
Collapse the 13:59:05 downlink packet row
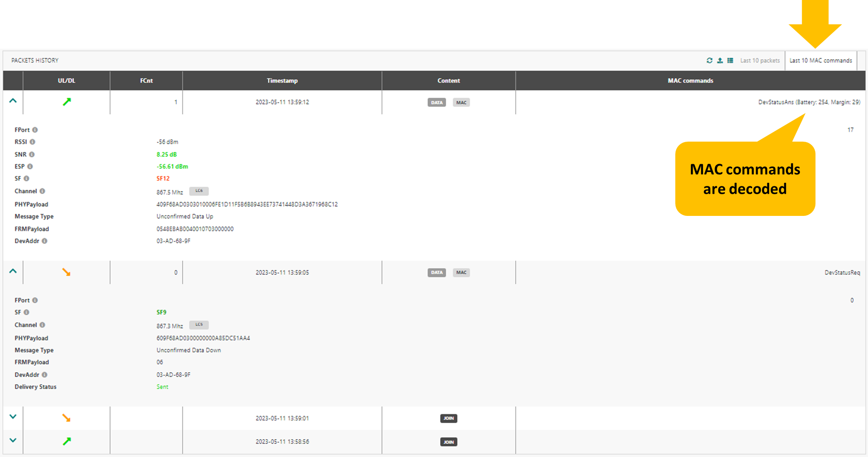(x=13, y=271)
